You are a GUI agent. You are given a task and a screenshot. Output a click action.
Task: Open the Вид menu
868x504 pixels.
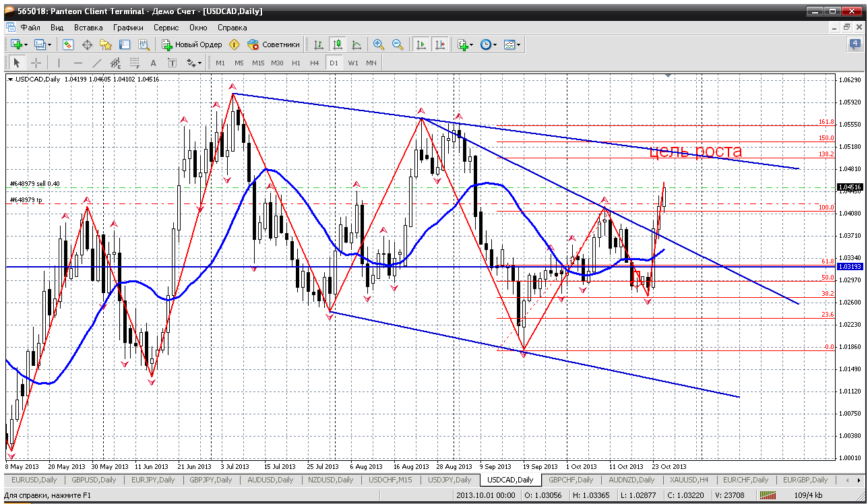coord(57,28)
